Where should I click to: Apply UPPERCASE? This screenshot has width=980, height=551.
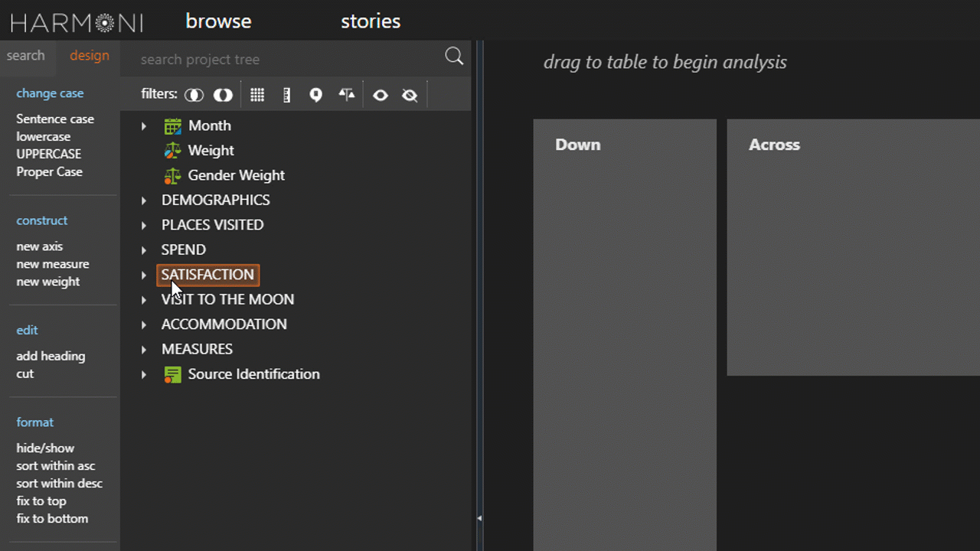coord(49,154)
